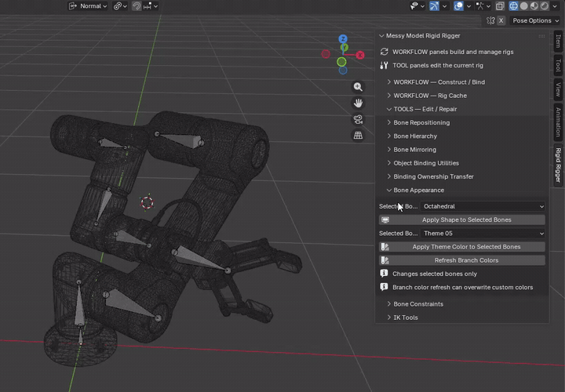
Task: Open the Pose Options dropdown
Action: 535,20
